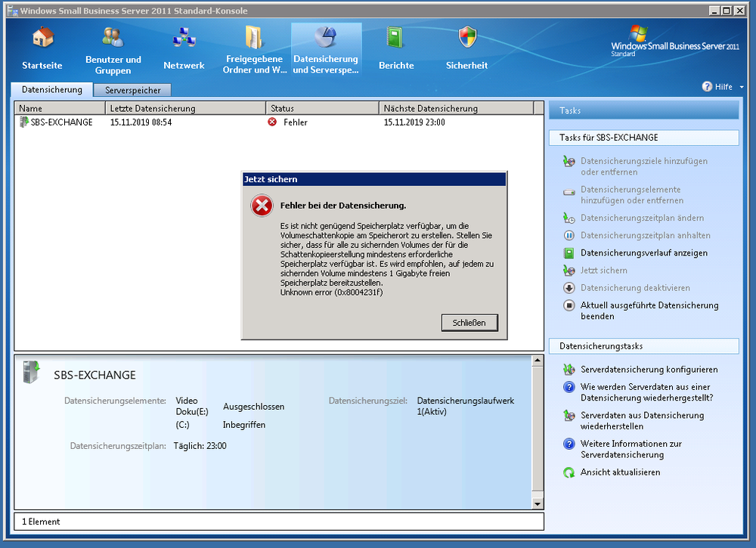Screen dimensions: 756x548
Task: Close the error dialog with Schließen
Action: (x=469, y=323)
